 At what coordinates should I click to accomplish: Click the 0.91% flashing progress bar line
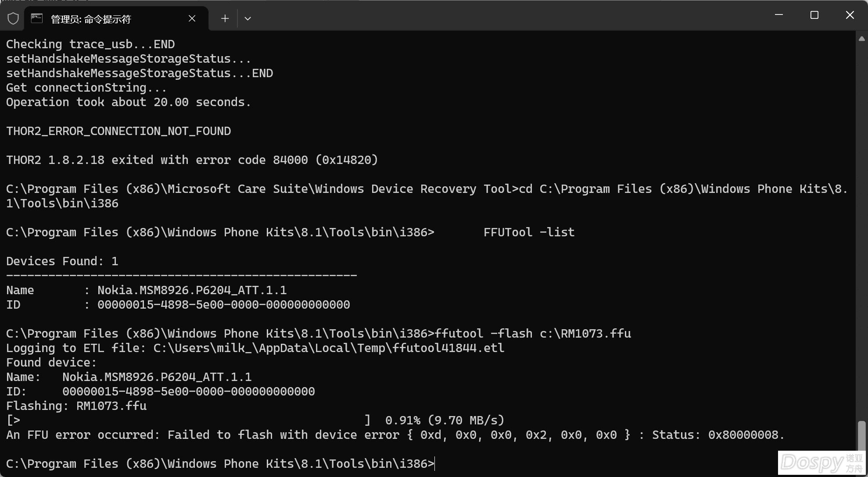coord(255,420)
